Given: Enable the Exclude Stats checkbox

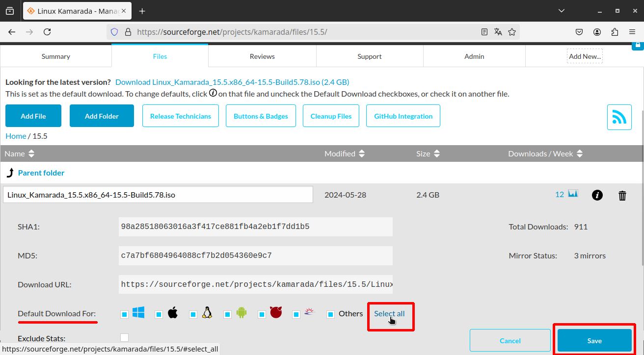Looking at the screenshot, I should pos(124,337).
